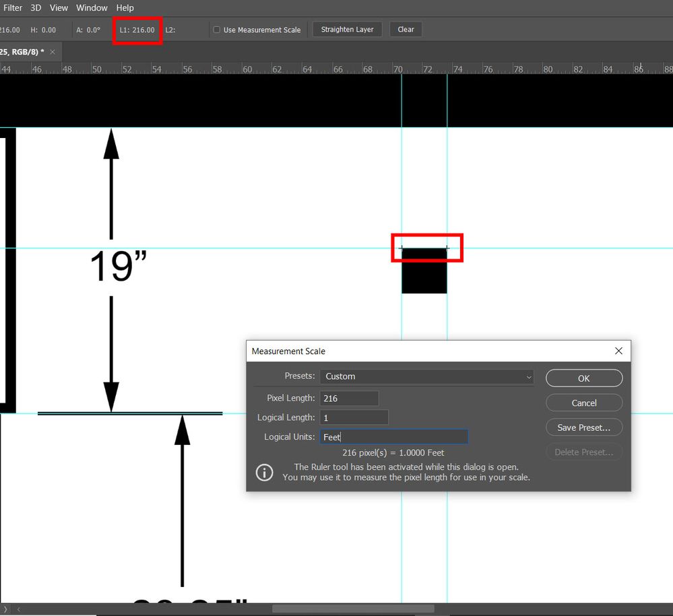The width and height of the screenshot is (673, 616).
Task: Click the info icon in Measurement Scale dialog
Action: (x=264, y=472)
